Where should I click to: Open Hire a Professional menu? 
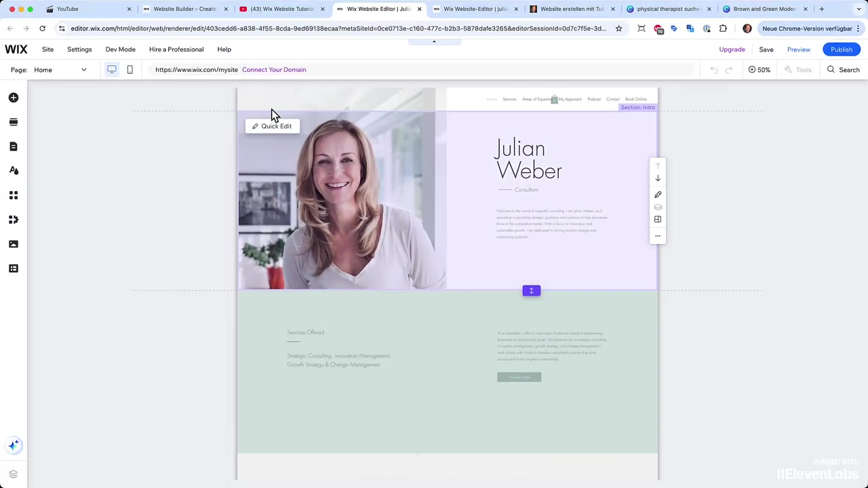click(x=176, y=49)
